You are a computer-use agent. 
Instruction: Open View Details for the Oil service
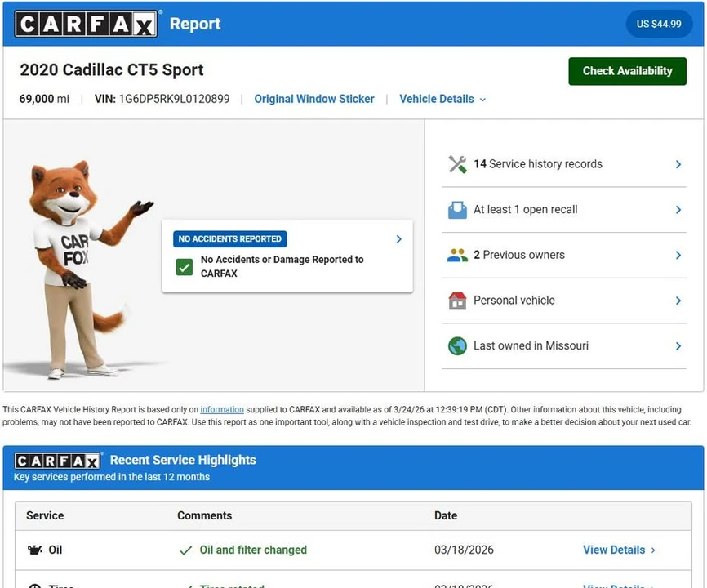pyautogui.click(x=619, y=550)
